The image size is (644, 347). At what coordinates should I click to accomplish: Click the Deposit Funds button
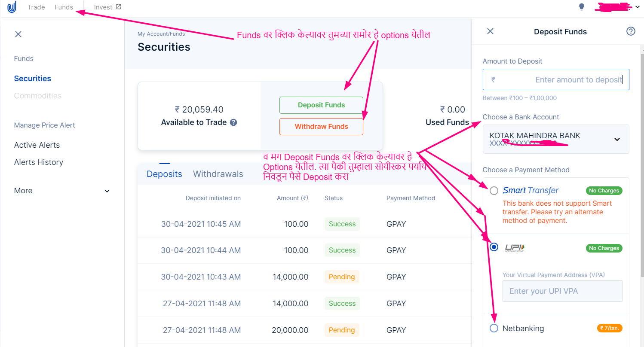(321, 105)
